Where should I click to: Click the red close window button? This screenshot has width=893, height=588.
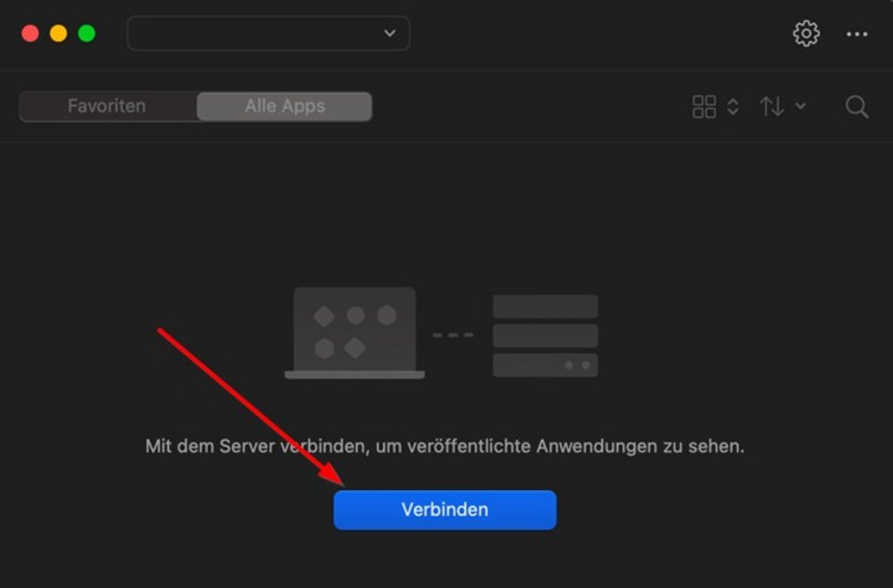click(x=30, y=33)
